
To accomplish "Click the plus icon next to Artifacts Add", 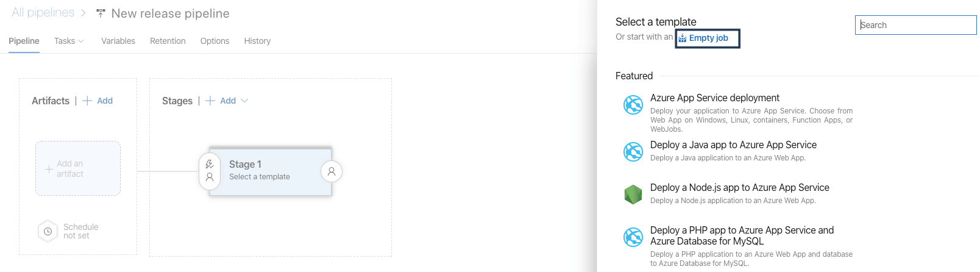I will click(x=87, y=101).
